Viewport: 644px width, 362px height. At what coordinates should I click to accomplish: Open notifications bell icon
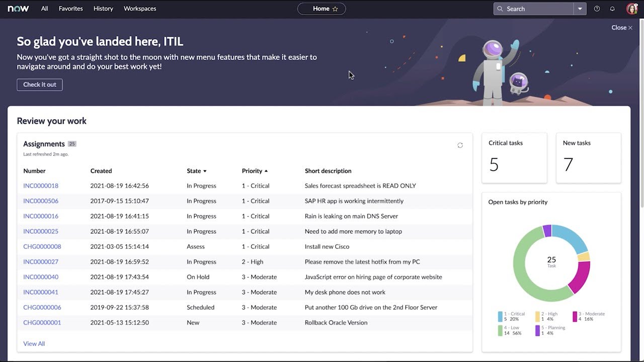pyautogui.click(x=612, y=9)
